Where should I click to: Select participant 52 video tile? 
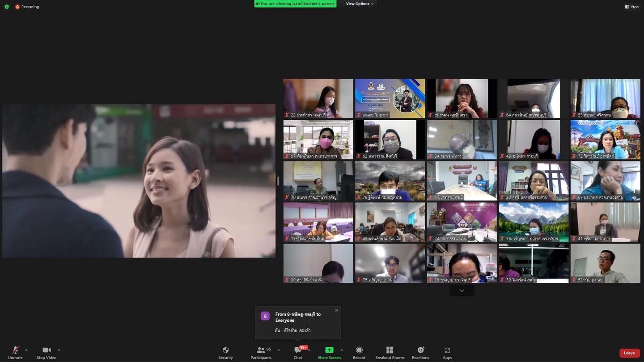point(606,263)
